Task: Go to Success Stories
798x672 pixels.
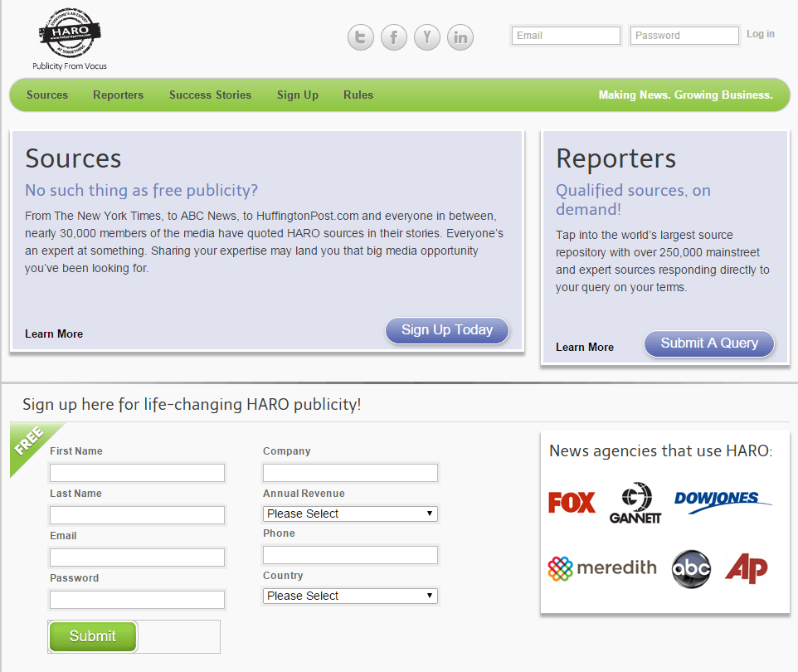Action: click(210, 95)
